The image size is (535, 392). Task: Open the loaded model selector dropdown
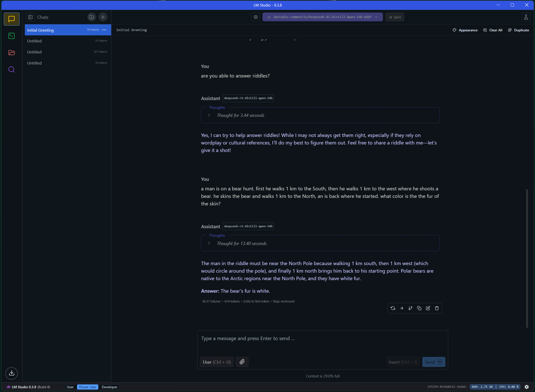pos(322,17)
